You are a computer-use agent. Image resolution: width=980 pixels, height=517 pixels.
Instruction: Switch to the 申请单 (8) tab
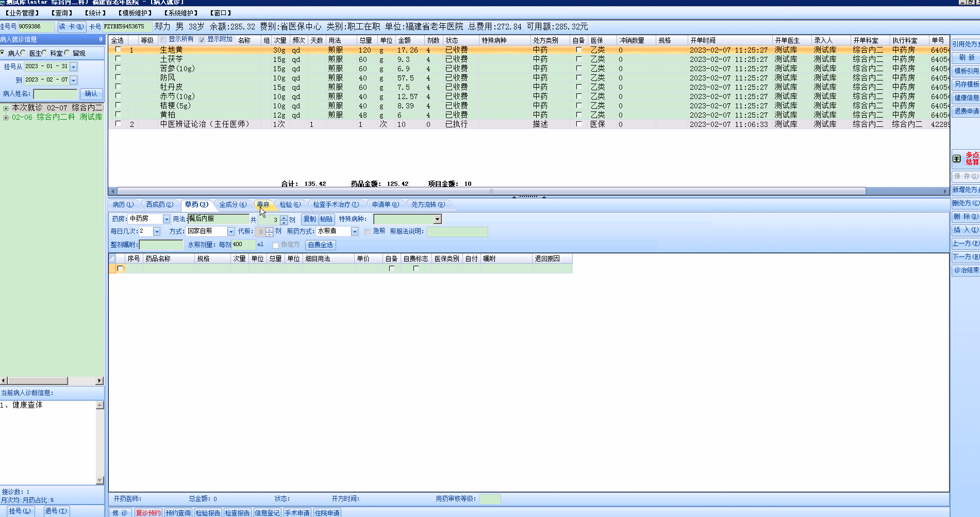pos(385,205)
